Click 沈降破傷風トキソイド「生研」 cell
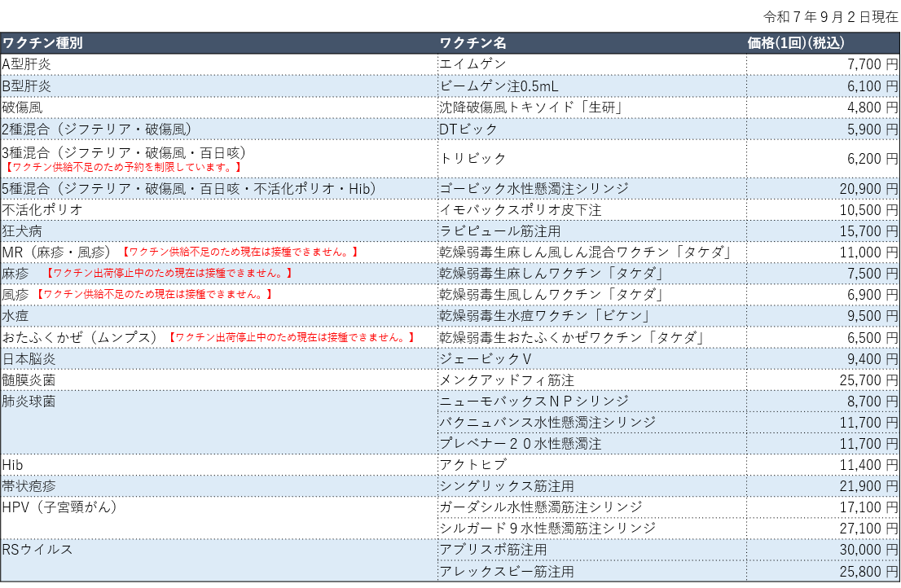 (592, 108)
